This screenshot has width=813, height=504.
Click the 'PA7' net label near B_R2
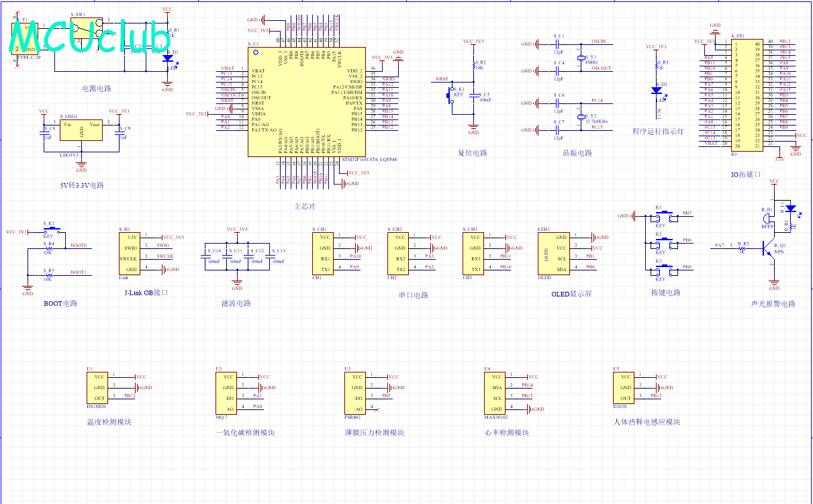(x=720, y=246)
